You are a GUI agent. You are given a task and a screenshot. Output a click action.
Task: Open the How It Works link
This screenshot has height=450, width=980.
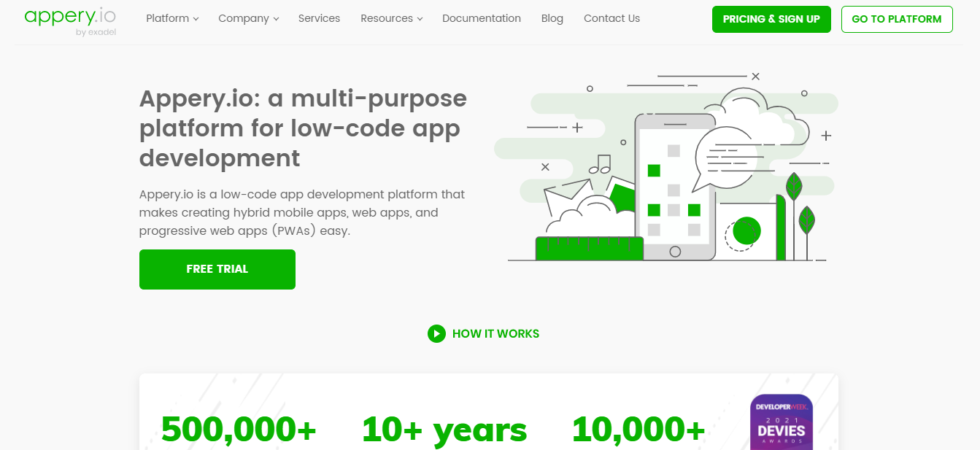[495, 333]
